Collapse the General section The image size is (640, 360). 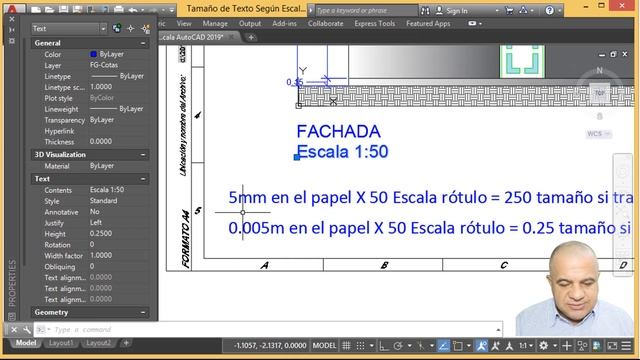[143, 43]
